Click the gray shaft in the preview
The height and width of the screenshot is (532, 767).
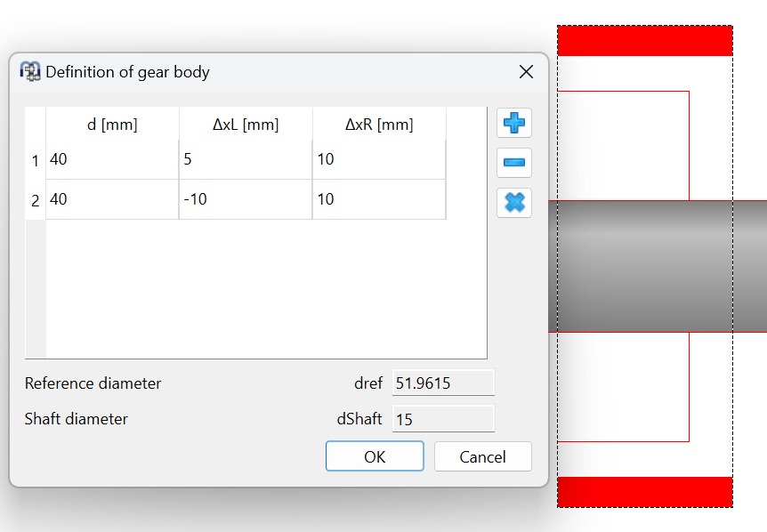[x=658, y=267]
